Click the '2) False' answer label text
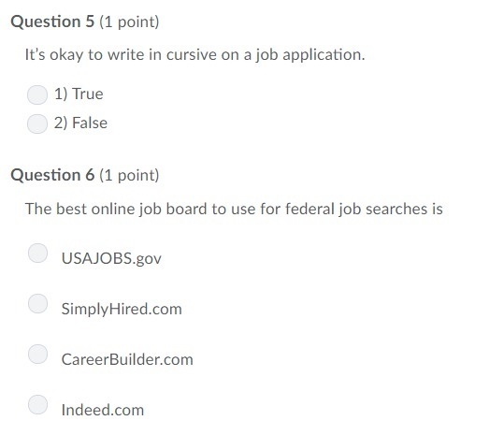The width and height of the screenshot is (504, 435). click(80, 123)
